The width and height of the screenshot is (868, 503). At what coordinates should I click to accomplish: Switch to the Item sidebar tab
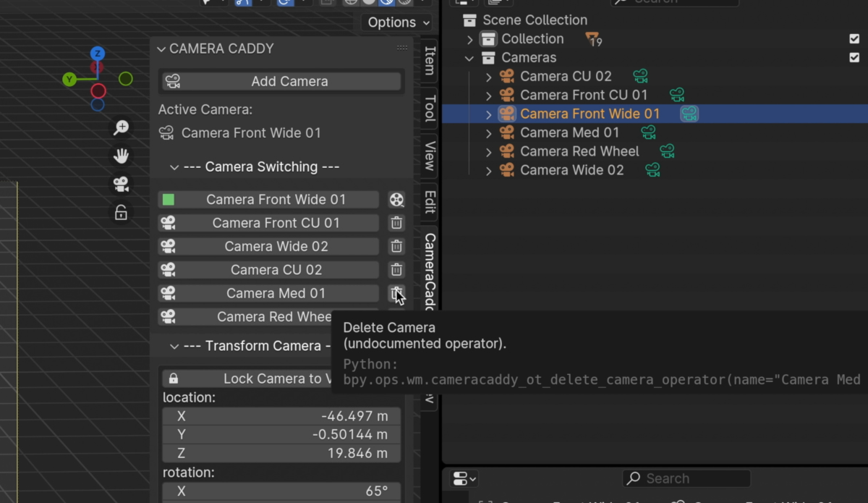[430, 61]
